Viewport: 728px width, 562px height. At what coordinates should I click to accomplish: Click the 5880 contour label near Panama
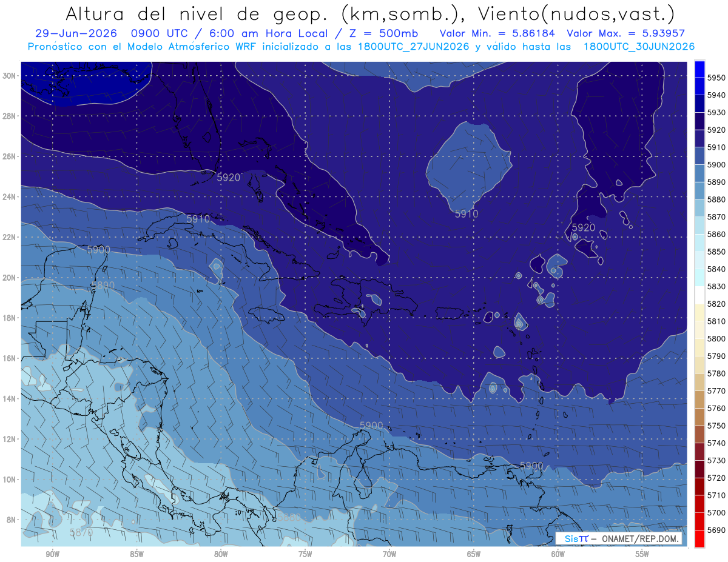coord(289,518)
